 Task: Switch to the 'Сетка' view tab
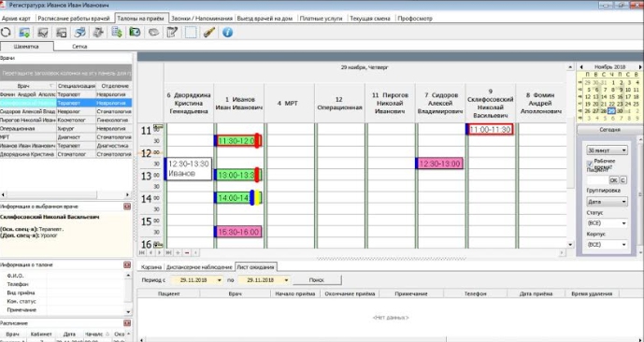[79, 47]
